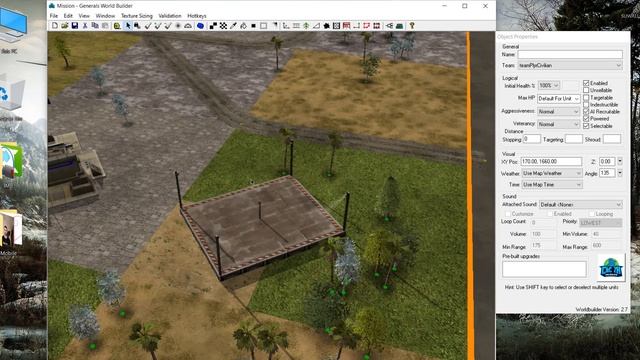Toggle the Powered checkbox

tap(586, 119)
